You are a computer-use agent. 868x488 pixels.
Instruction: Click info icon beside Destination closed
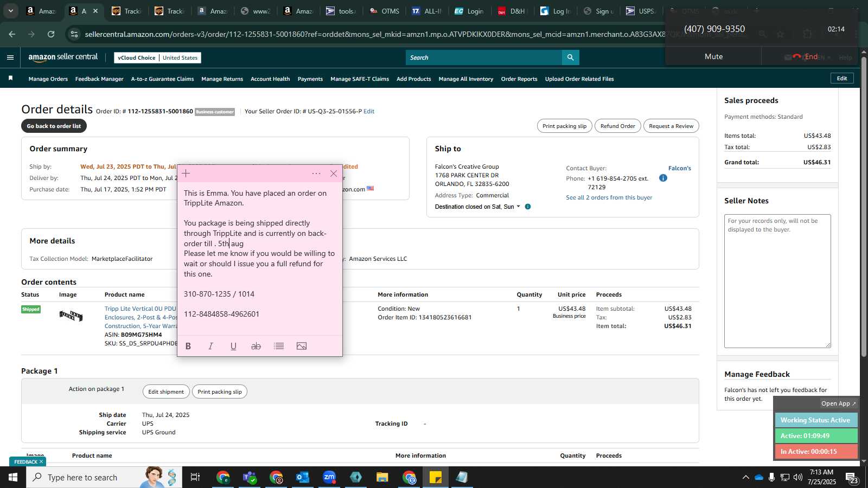(x=528, y=207)
